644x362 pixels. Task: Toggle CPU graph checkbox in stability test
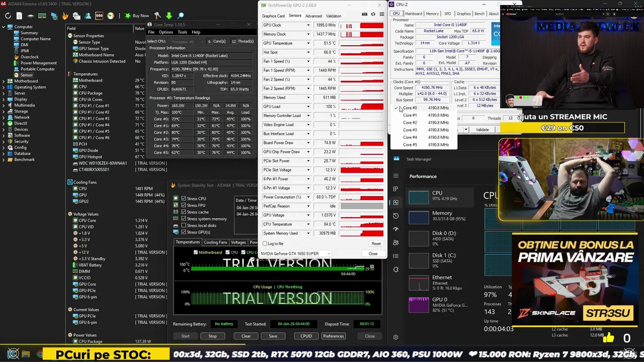click(x=227, y=252)
